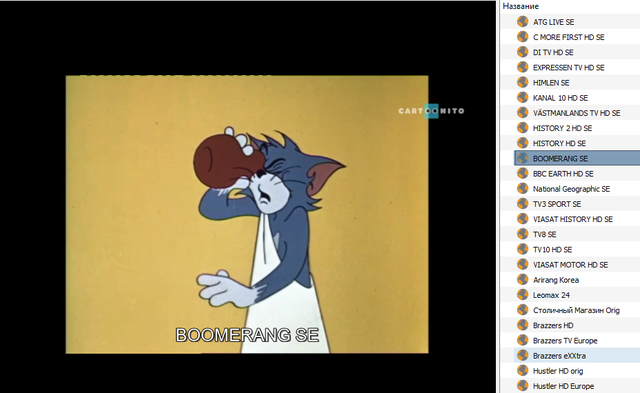This screenshot has width=640, height=393.
Task: Click the globe icon beside TV3 SPORT SE
Action: pos(522,204)
